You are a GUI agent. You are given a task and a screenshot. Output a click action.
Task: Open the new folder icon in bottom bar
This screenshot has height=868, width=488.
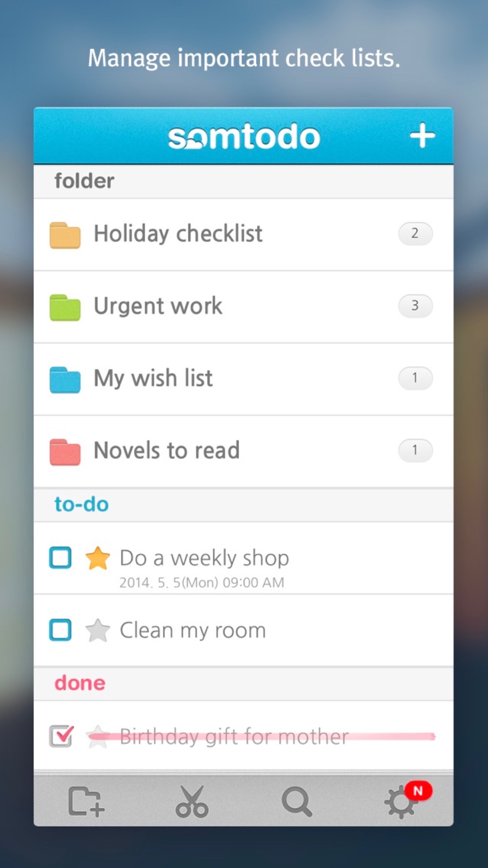tap(86, 801)
